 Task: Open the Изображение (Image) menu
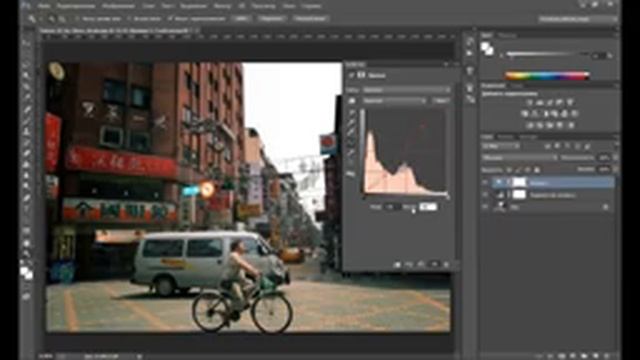click(x=118, y=6)
